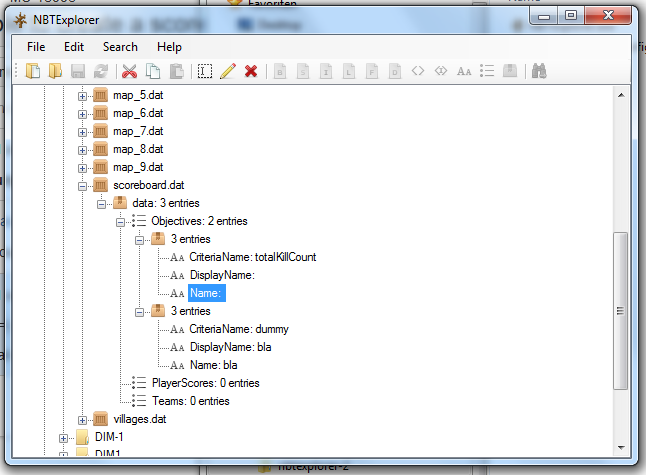This screenshot has height=475, width=646.
Task: Click the Add Byte Array Tag icon
Action: 418,71
